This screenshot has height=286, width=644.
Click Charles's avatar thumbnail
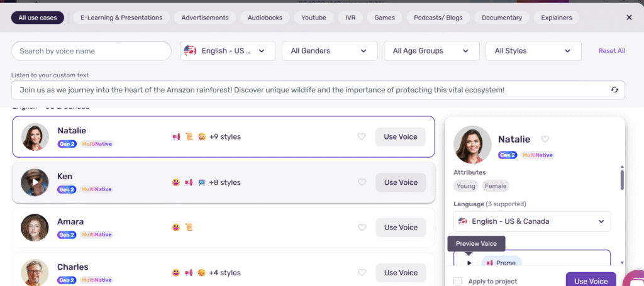coord(35,272)
